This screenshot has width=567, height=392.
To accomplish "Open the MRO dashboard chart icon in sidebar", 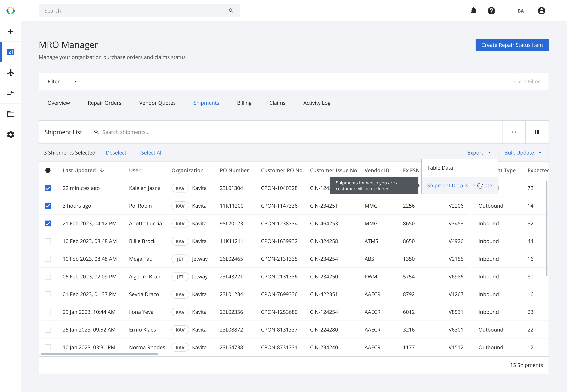I will pos(11,52).
